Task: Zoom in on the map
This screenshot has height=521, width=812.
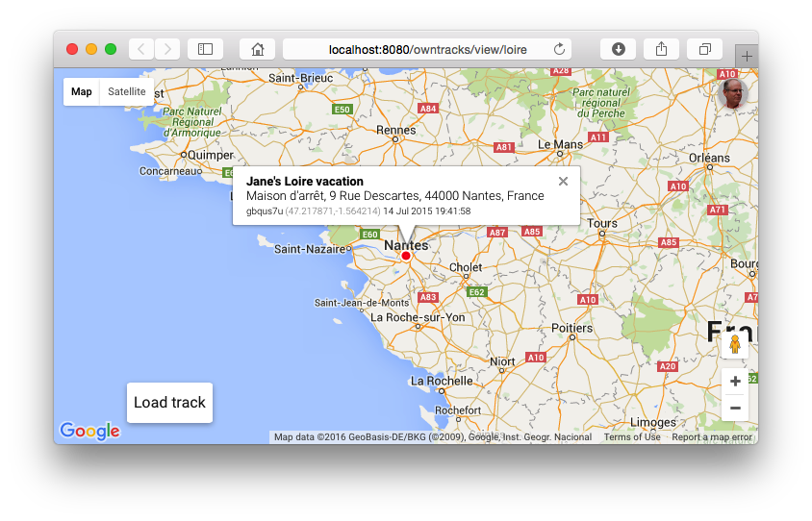Action: point(735,382)
